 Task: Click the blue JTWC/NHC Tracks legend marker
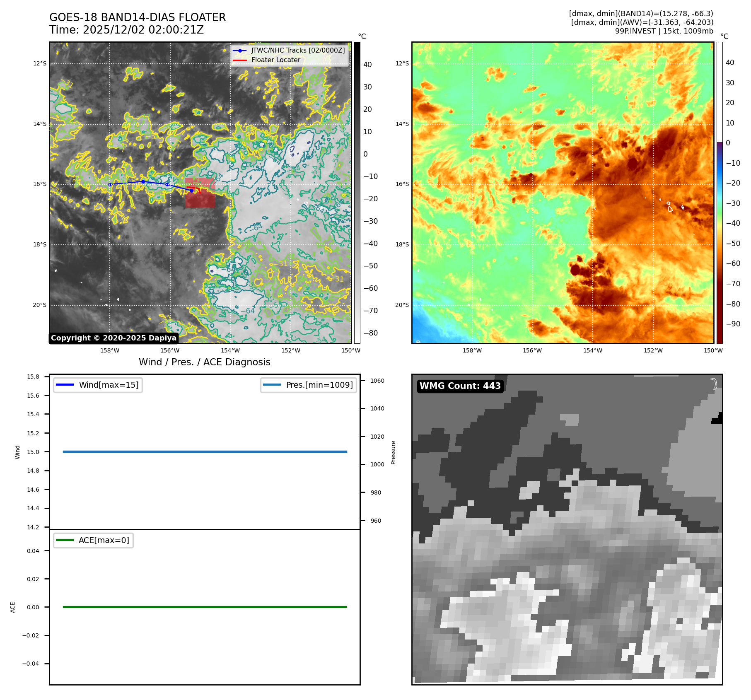click(x=240, y=51)
